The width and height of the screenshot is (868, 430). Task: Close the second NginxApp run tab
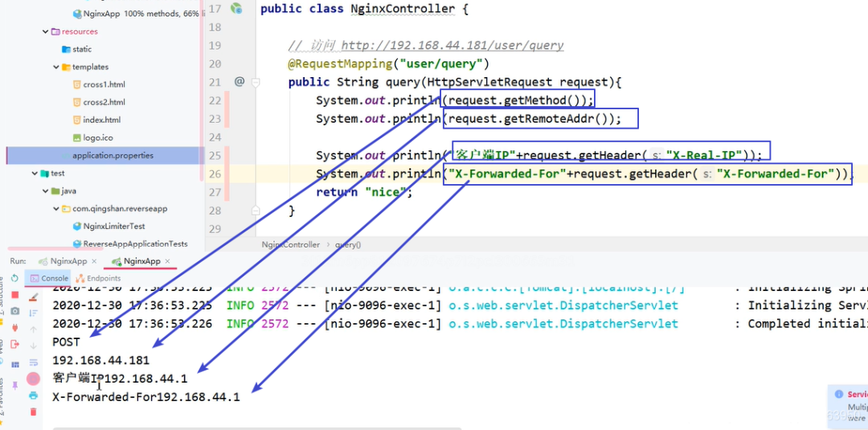click(x=168, y=260)
